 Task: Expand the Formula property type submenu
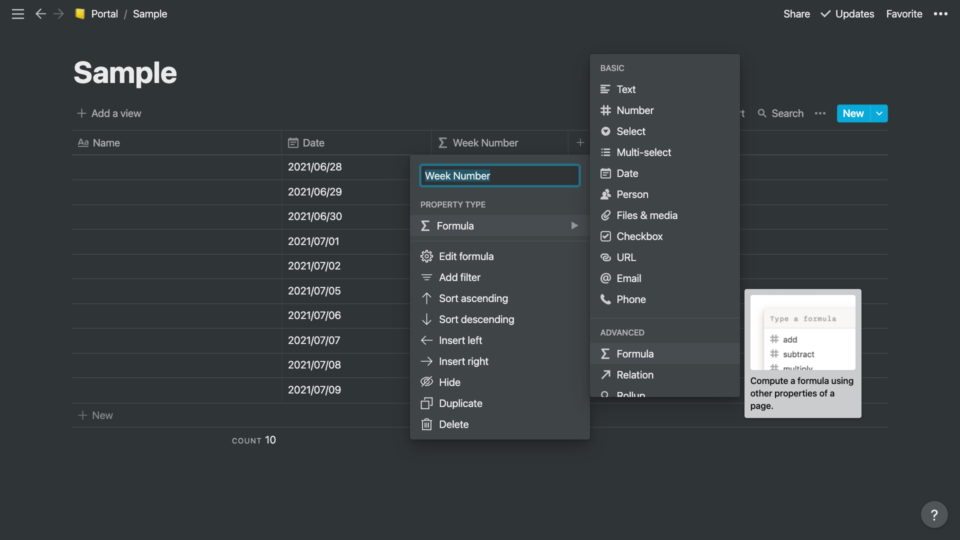(x=500, y=226)
